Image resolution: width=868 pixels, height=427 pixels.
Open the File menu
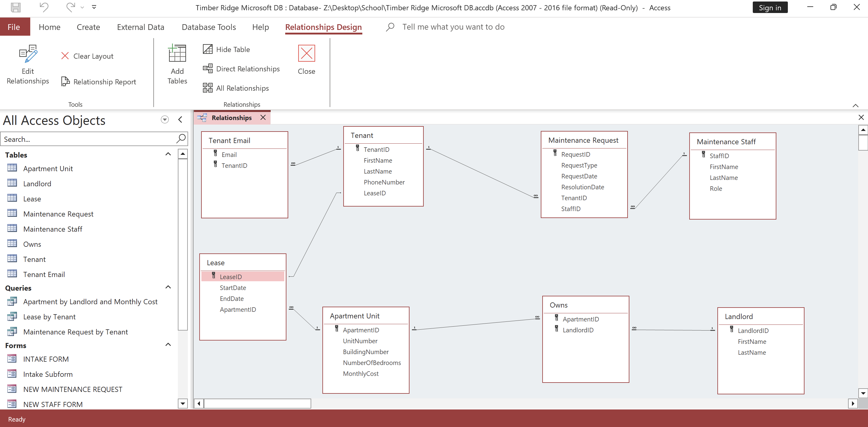[15, 27]
